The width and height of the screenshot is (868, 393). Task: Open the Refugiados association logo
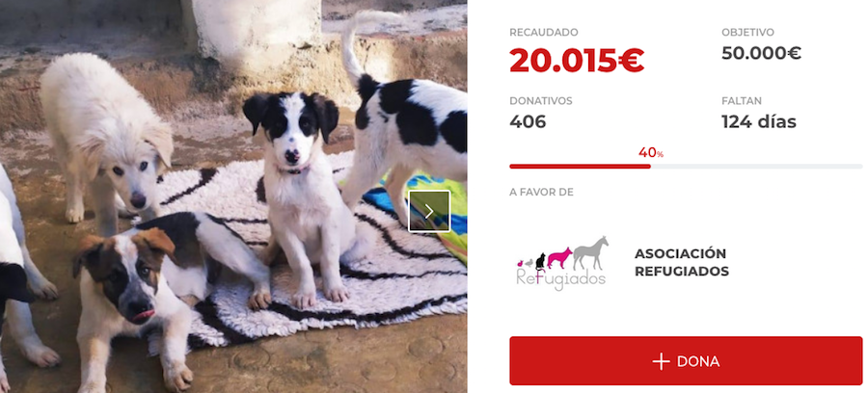[x=562, y=263]
